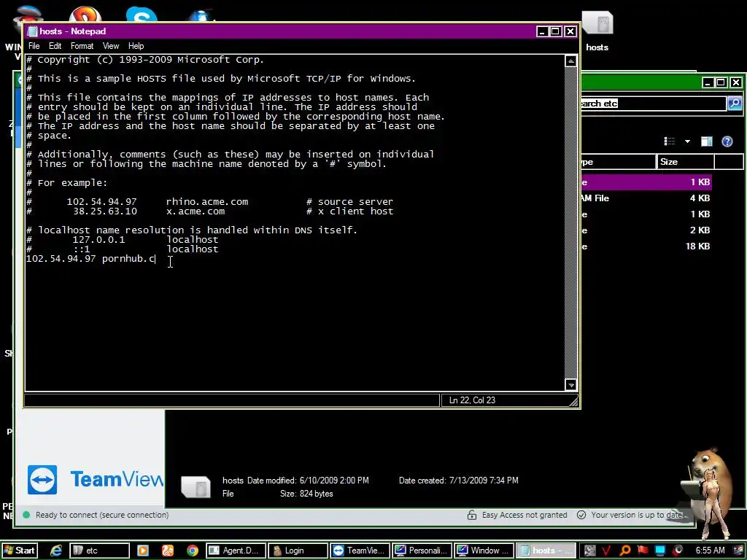Open the view options dropdown arrow in Explorer

coord(687,141)
